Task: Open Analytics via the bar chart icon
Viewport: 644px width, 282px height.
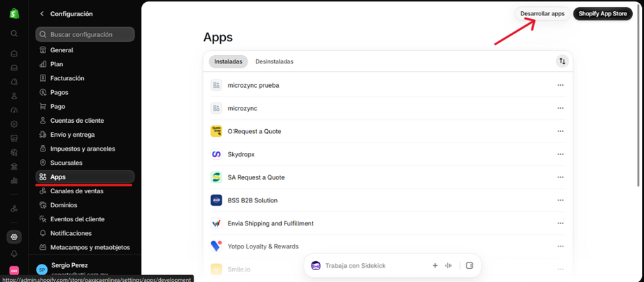Action: [15, 180]
